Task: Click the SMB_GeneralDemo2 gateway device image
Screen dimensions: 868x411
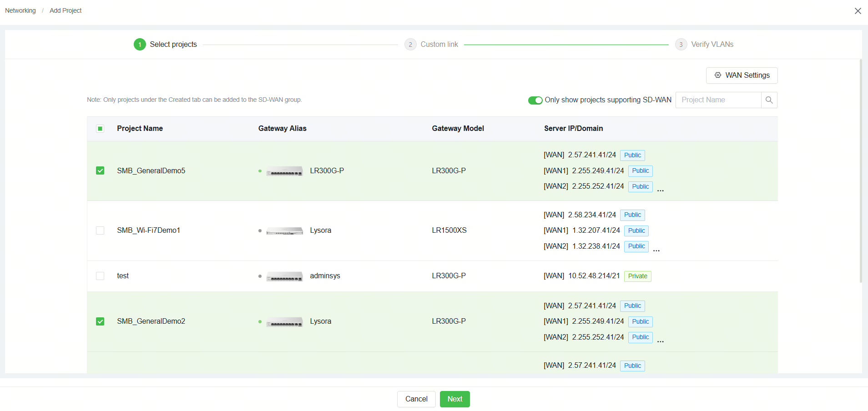Action: coord(285,321)
